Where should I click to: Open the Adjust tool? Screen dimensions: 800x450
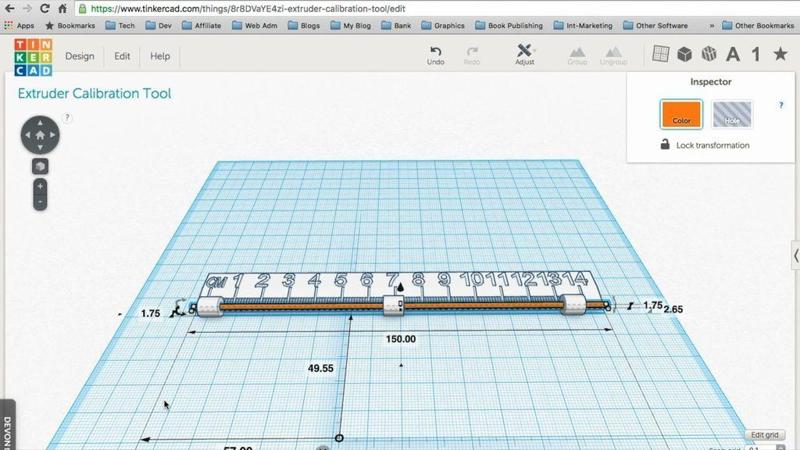coord(524,54)
